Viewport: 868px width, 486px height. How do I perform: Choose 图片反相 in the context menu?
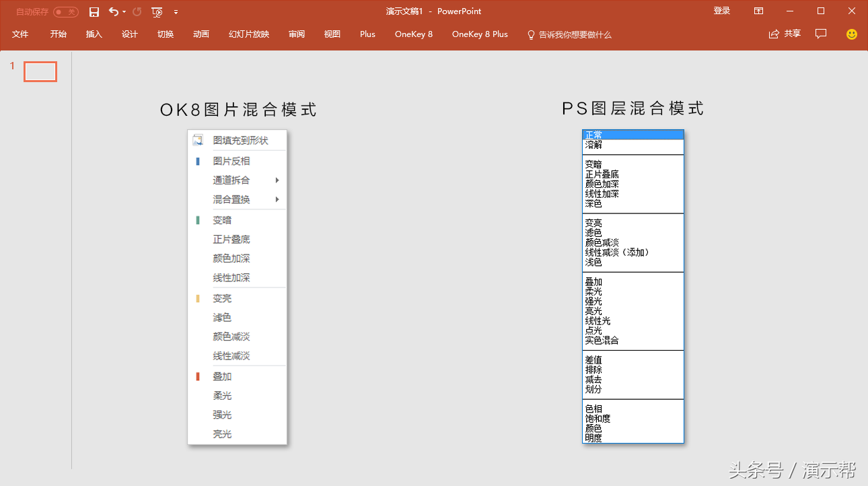pos(238,161)
